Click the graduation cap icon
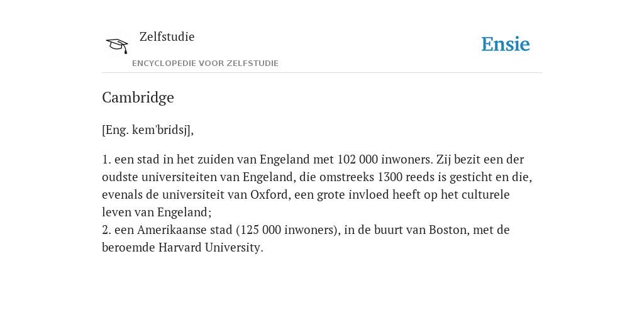 117,45
